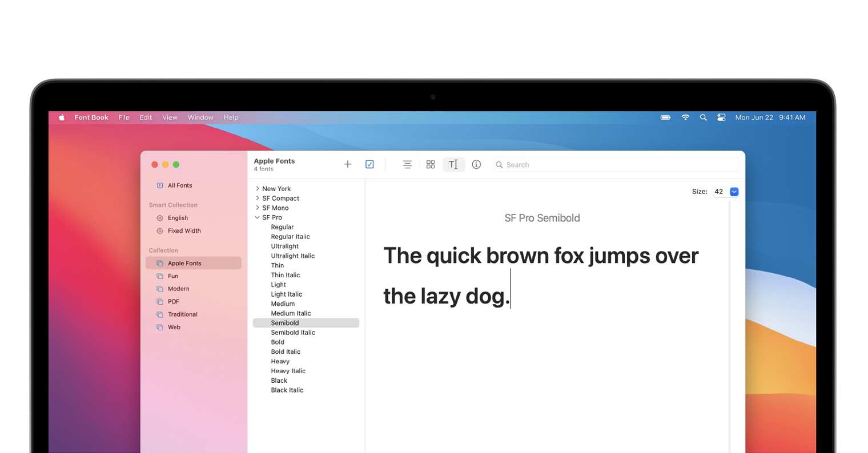This screenshot has width=868, height=453.
Task: Switch to grid repertoire view icon
Action: coord(431,164)
